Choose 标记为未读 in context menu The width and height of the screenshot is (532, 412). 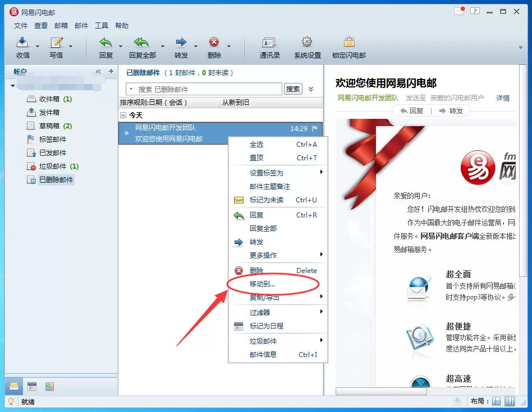tap(278, 200)
